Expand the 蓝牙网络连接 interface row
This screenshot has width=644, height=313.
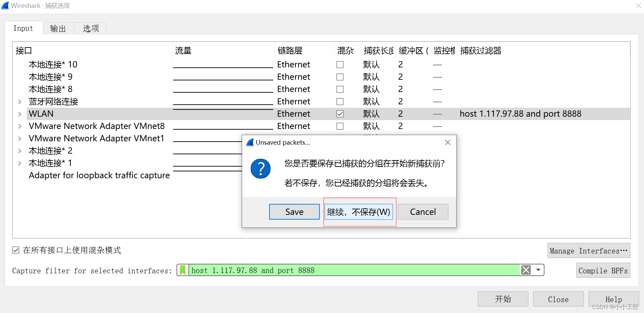20,102
